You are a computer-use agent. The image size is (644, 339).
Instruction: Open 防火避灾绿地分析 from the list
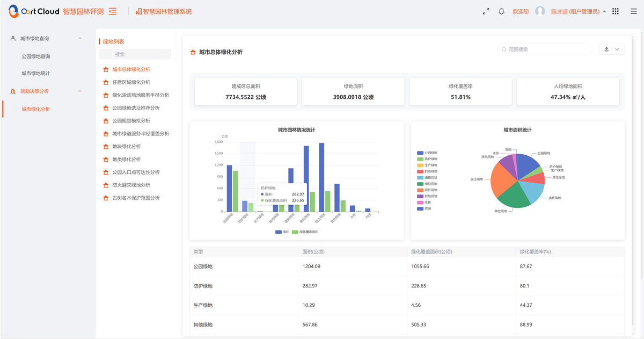click(x=131, y=185)
